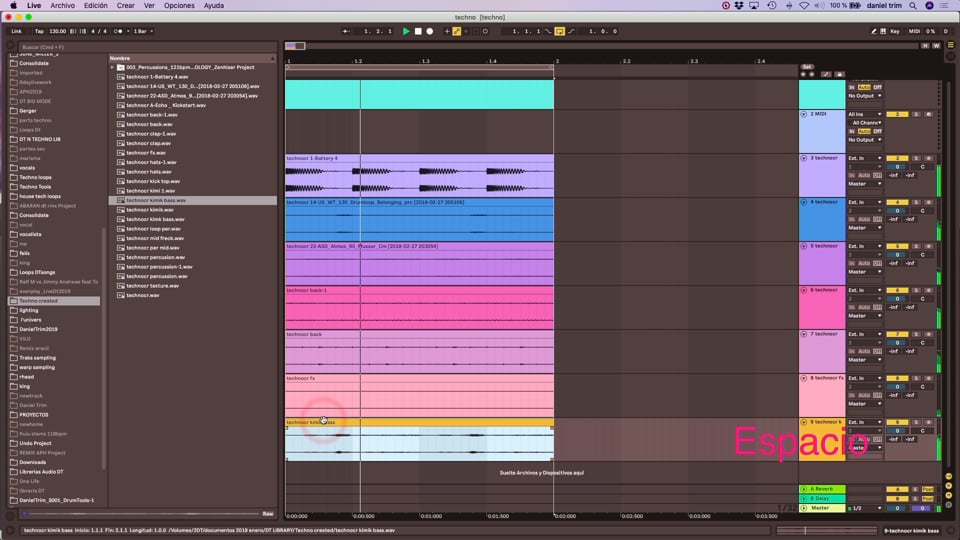
Task: Set monitor to In on 2 MIDI track
Action: pyautogui.click(x=852, y=131)
